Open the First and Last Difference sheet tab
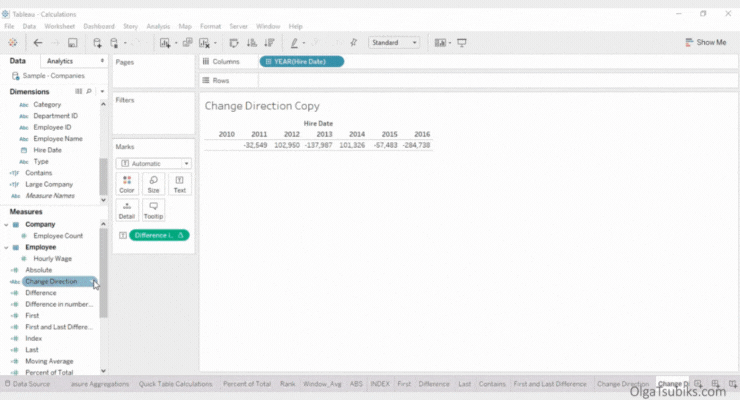740x400 pixels. [550, 384]
